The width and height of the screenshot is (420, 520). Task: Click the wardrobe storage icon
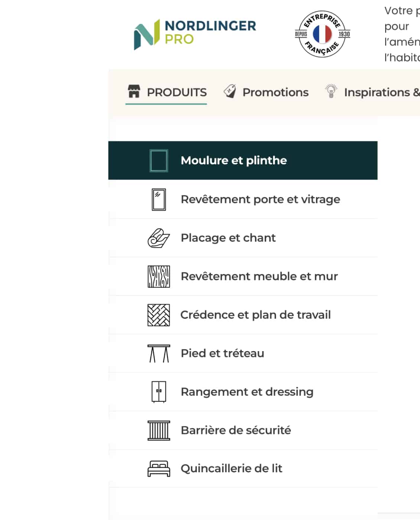(159, 392)
